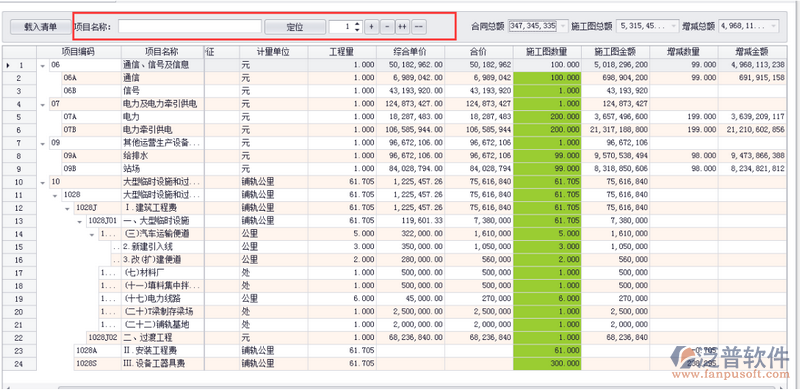The width and height of the screenshot is (800, 390).
Task: Click the single plus expand-level button
Action: (x=371, y=27)
